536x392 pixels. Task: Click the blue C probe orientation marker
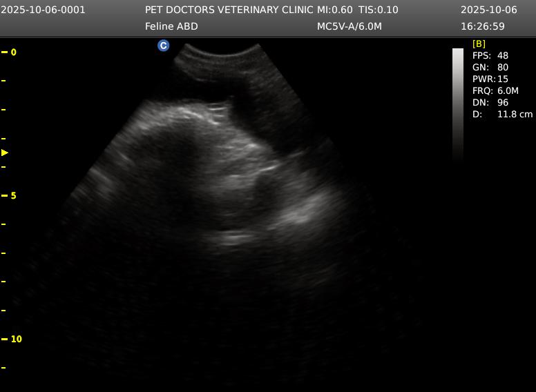pos(163,46)
